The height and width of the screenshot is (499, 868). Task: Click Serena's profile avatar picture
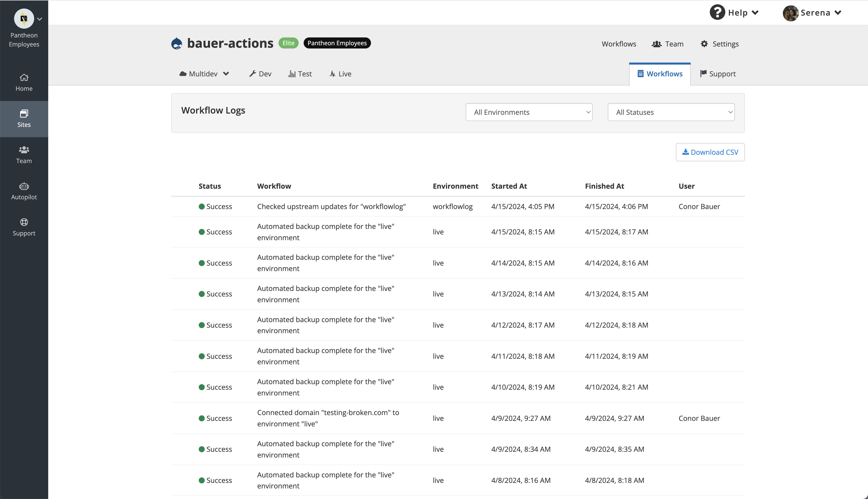point(791,13)
